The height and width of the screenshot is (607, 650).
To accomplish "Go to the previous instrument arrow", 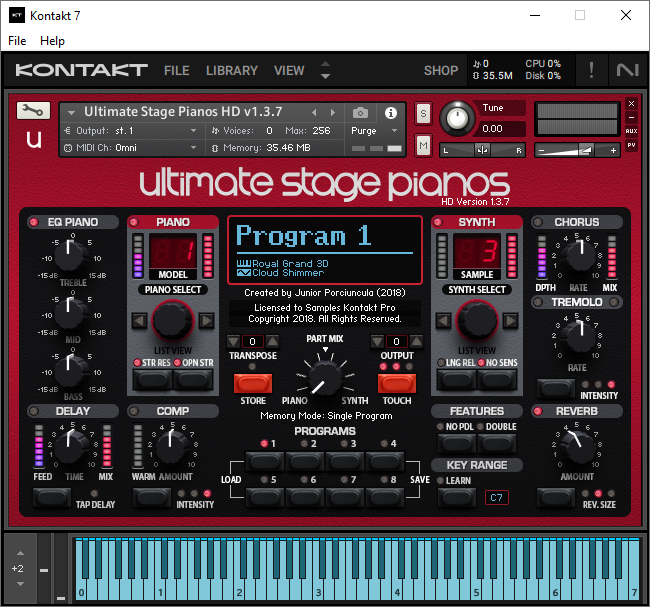I will pos(314,113).
